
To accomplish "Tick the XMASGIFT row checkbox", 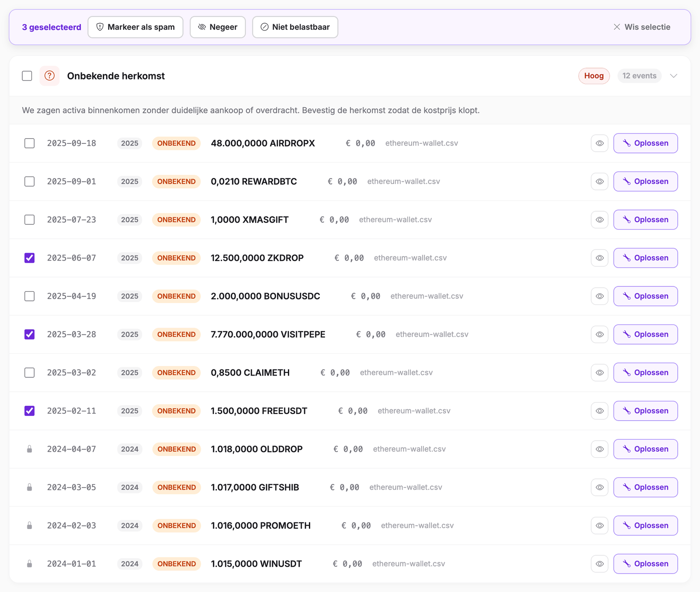I will pyautogui.click(x=29, y=219).
